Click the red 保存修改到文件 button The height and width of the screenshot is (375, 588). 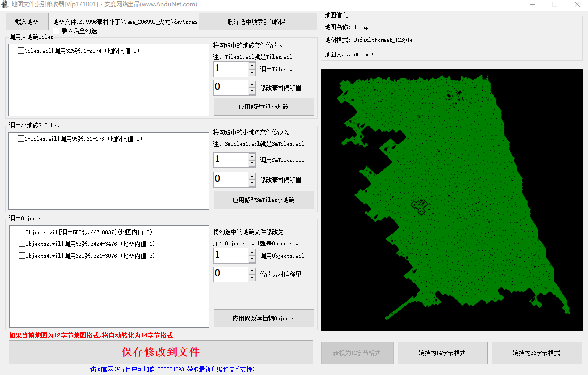(161, 352)
